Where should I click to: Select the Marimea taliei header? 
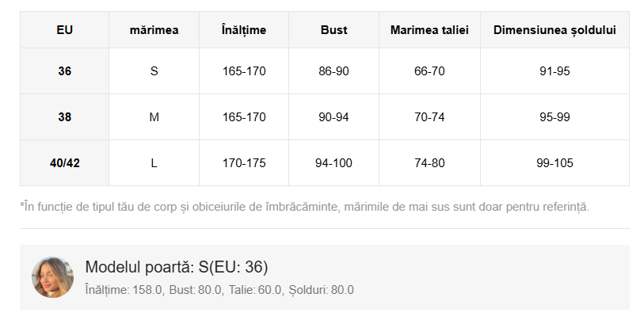[429, 30]
